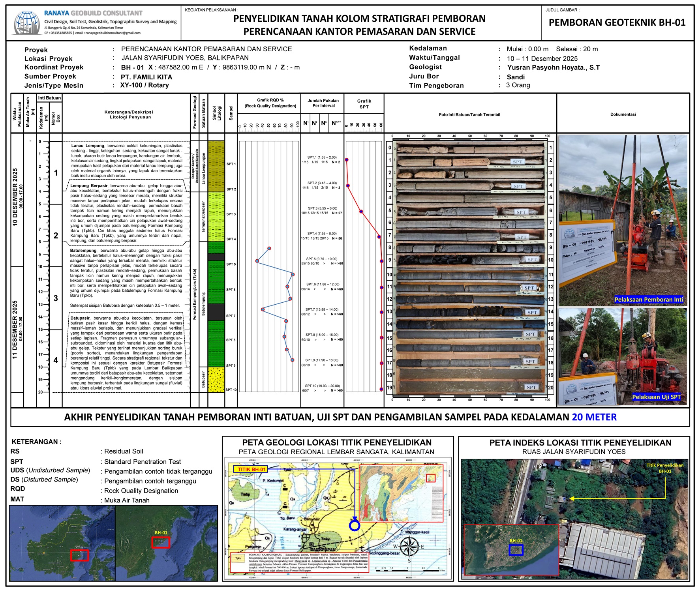The image size is (700, 592).
Task: Select the yellow dotted Batupasir lithology symbol
Action: coord(216,380)
